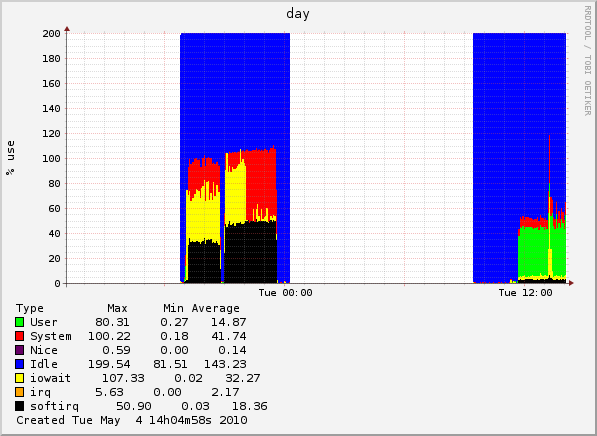Click the RRDTOOL / TOBI OETIKER watermark
The height and width of the screenshot is (436, 597).
click(587, 61)
